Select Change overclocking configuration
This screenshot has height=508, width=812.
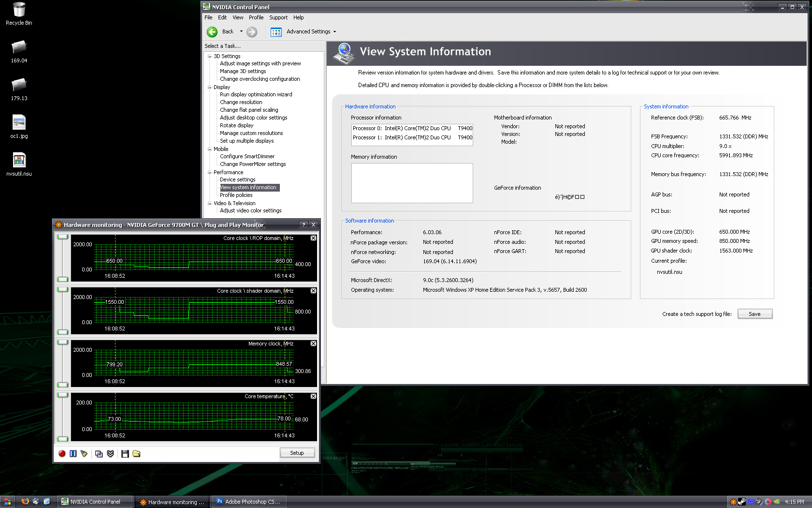(x=260, y=79)
